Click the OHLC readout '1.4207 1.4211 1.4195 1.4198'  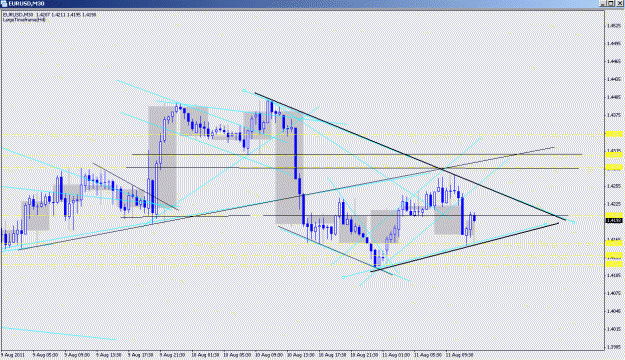[x=66, y=15]
